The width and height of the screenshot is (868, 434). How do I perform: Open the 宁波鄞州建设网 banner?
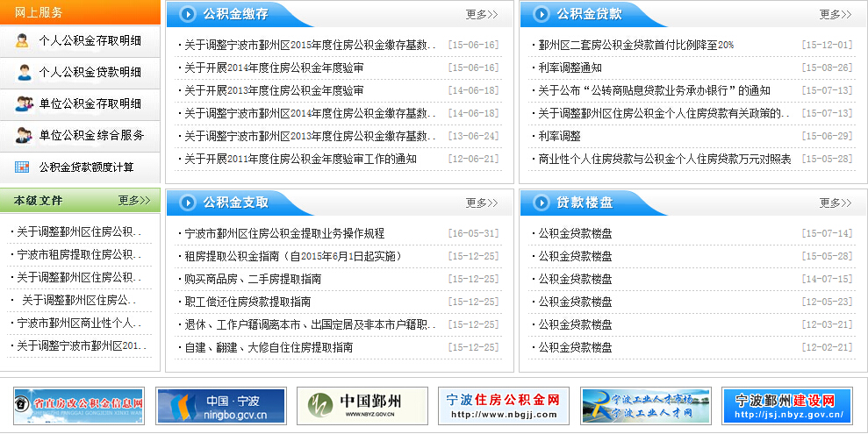[x=787, y=406]
